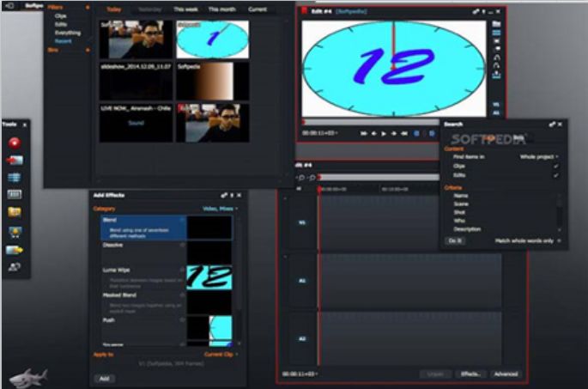Screen dimensions: 588x389
Task: Click the blue lines icon in Tools panel
Action: [15, 177]
